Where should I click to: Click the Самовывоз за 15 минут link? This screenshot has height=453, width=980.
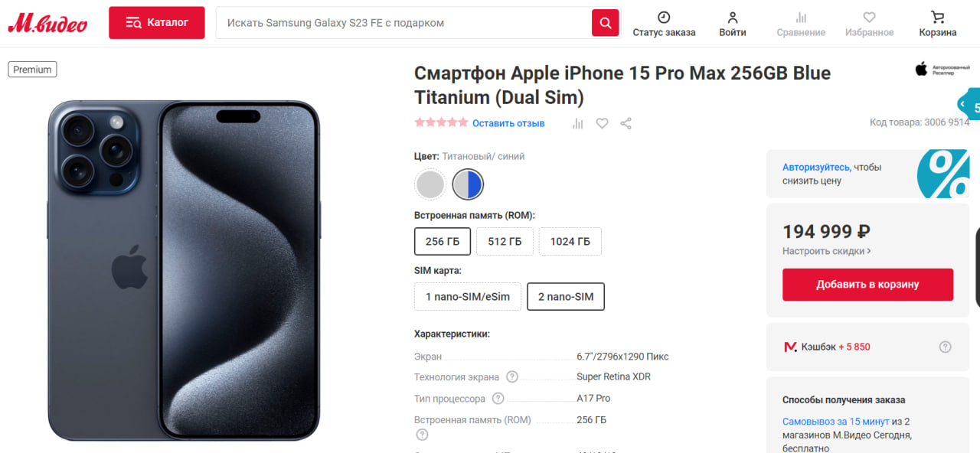(836, 421)
